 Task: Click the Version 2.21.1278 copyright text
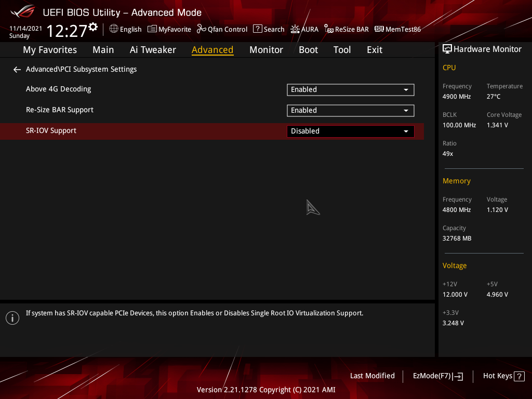tap(266, 390)
